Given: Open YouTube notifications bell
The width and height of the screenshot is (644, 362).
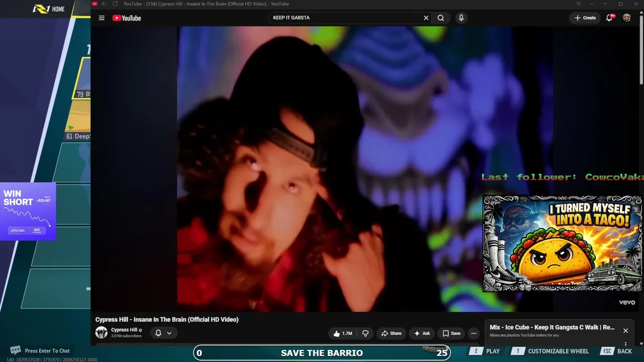Looking at the screenshot, I should point(610,18).
